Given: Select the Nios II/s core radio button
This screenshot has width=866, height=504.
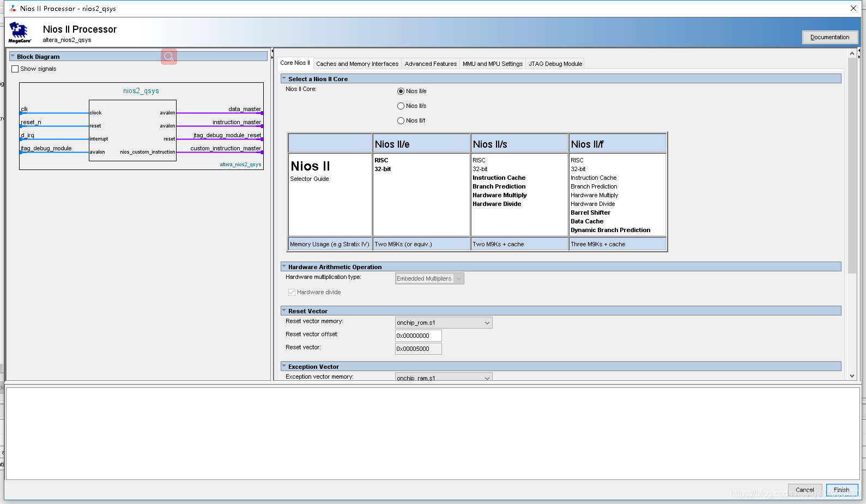Looking at the screenshot, I should point(401,106).
